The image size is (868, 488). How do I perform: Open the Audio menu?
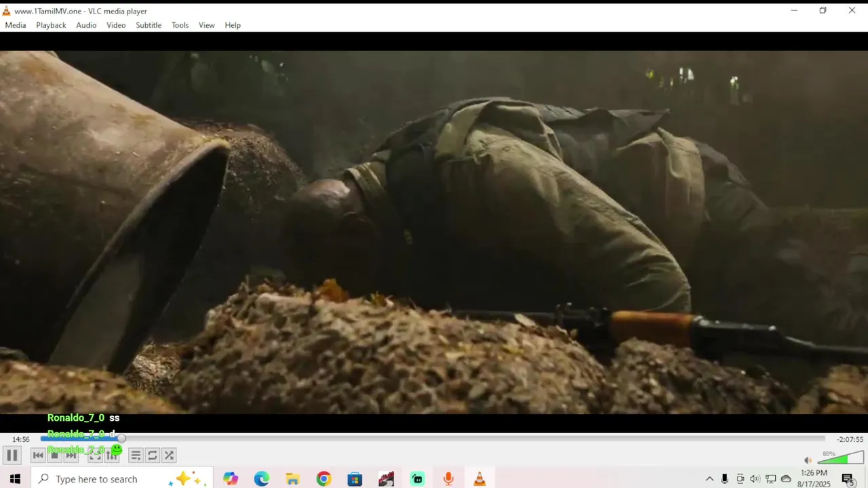tap(86, 25)
